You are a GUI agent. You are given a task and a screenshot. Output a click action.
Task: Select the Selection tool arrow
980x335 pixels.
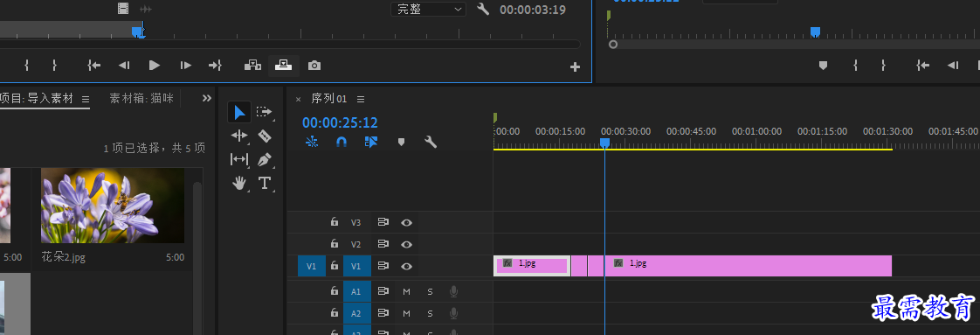click(x=239, y=112)
